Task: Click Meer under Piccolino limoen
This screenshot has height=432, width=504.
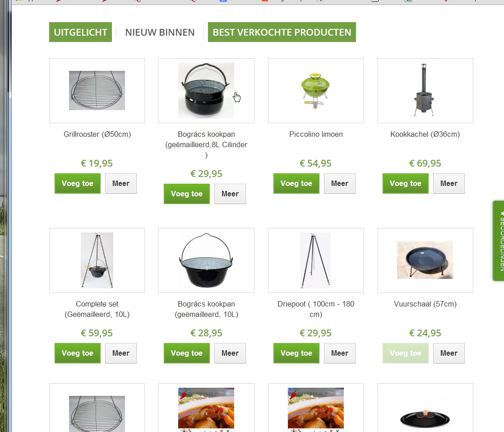Action: (x=340, y=183)
